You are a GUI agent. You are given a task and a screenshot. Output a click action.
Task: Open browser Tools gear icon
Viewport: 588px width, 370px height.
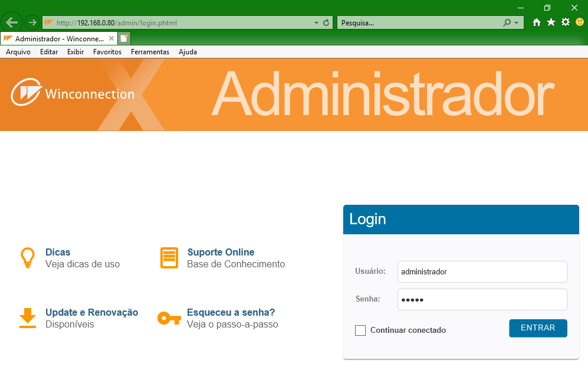click(566, 22)
